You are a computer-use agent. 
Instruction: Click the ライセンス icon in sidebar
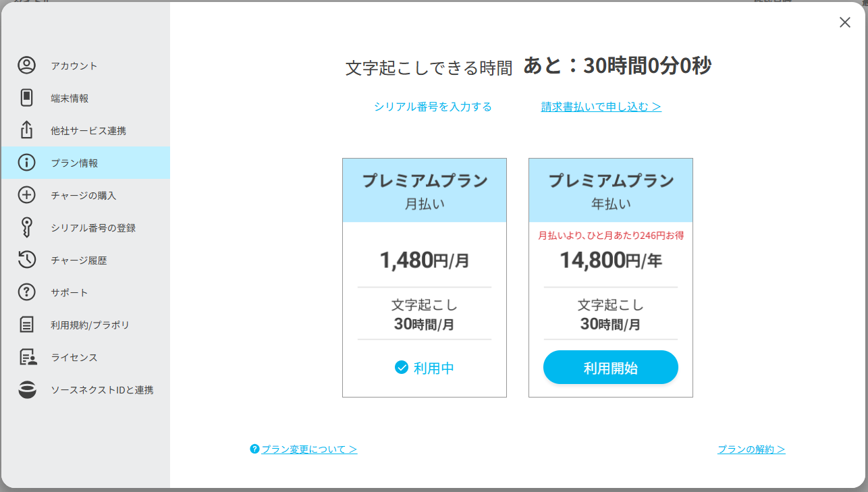click(28, 357)
